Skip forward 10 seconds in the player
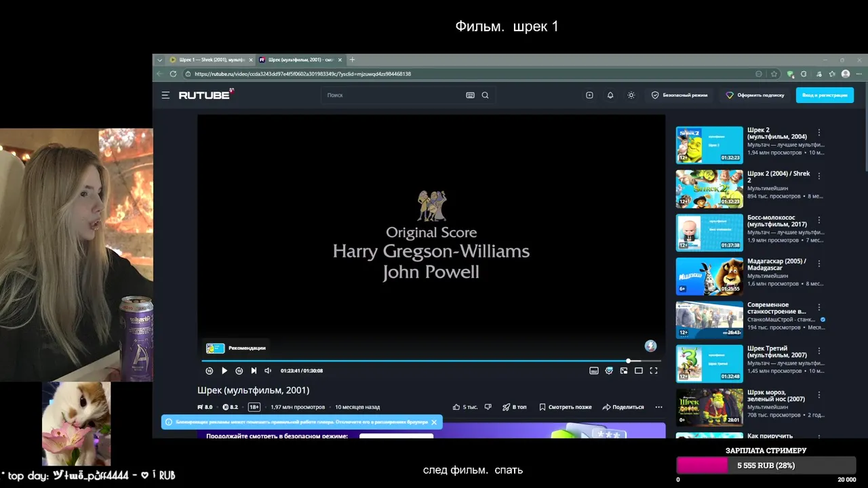868x488 pixels. [239, 371]
